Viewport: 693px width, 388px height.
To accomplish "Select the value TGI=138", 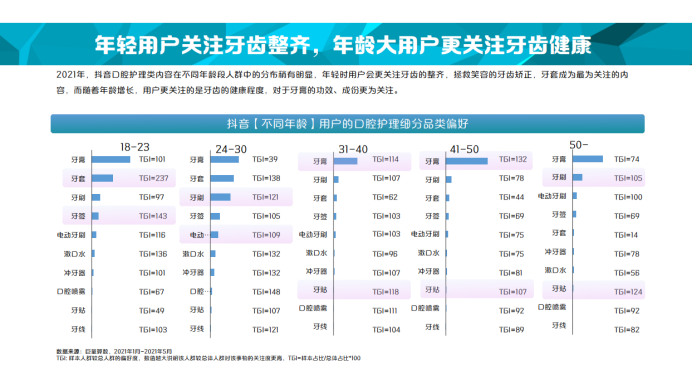I will click(266, 178).
